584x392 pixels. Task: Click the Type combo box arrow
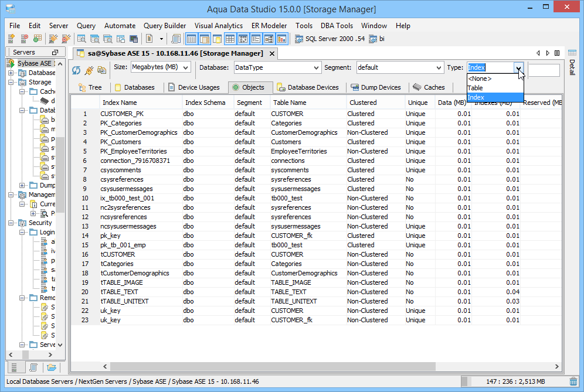(518, 67)
